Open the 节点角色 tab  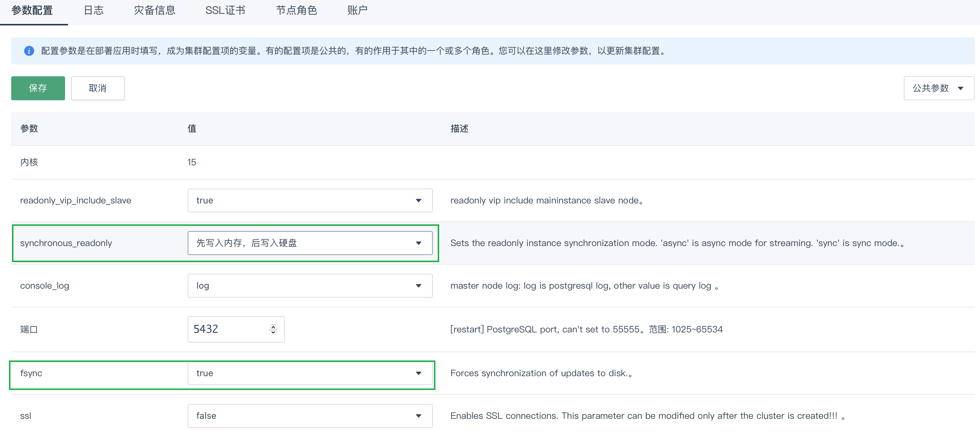296,10
